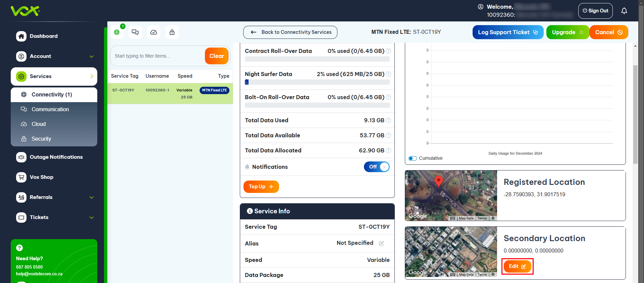
Task: Click Total Data Used help icon
Action: [x=388, y=120]
